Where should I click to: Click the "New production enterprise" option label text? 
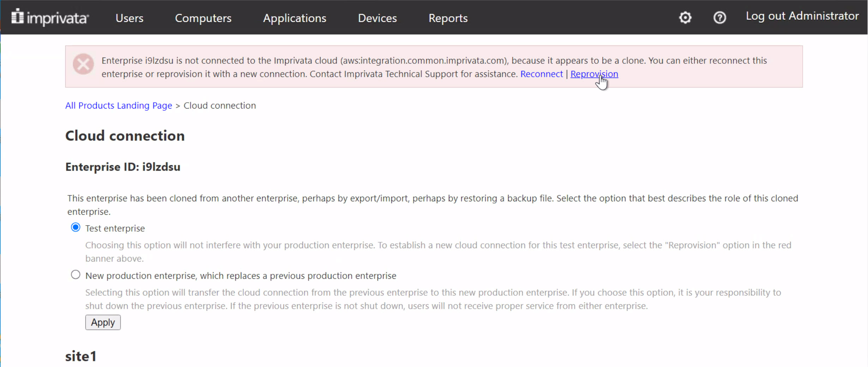click(241, 276)
